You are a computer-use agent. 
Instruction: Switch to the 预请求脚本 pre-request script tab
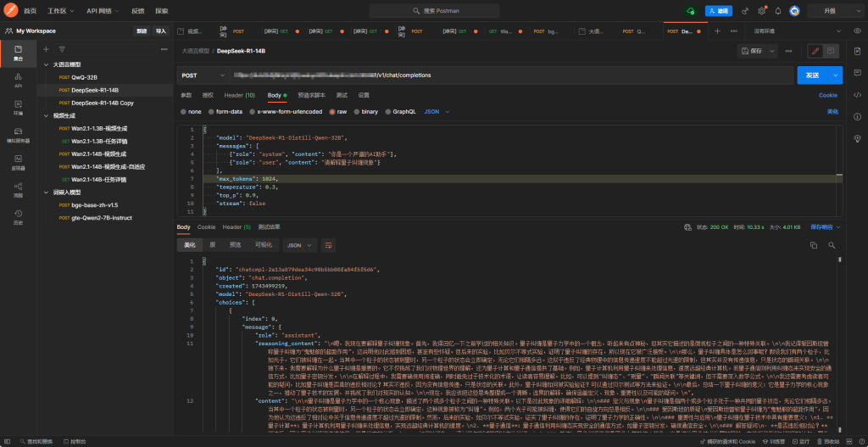(312, 95)
